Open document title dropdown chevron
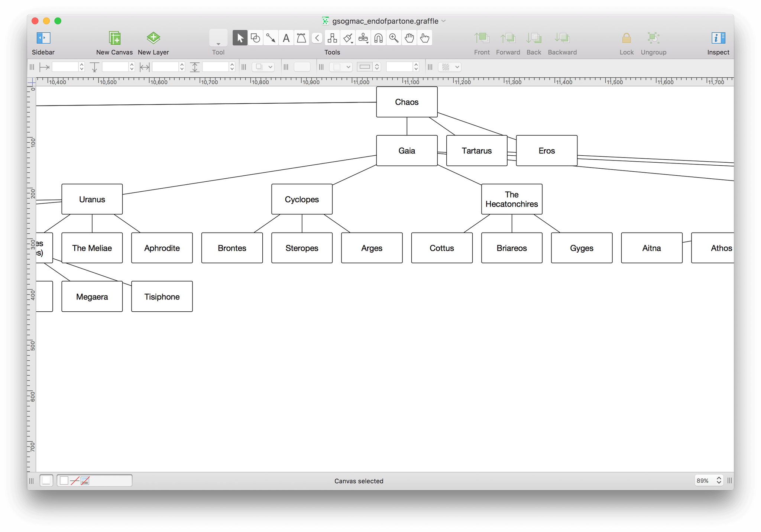 coord(444,21)
